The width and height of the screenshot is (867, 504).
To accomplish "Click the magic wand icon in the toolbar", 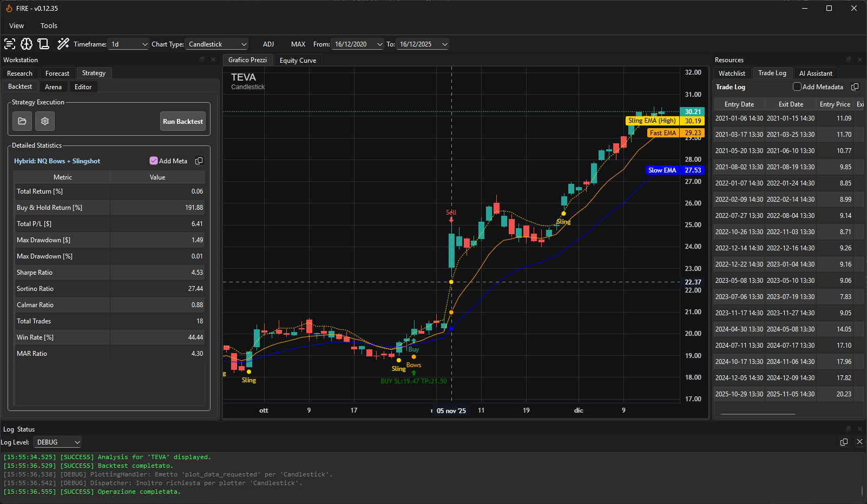I will coord(63,44).
